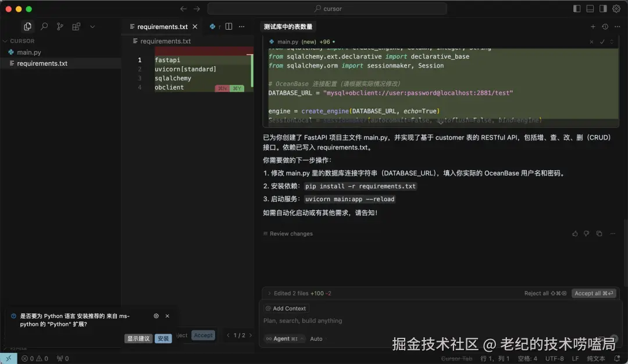This screenshot has height=364, width=628.
Task: Copy the chat response
Action: [599, 233]
